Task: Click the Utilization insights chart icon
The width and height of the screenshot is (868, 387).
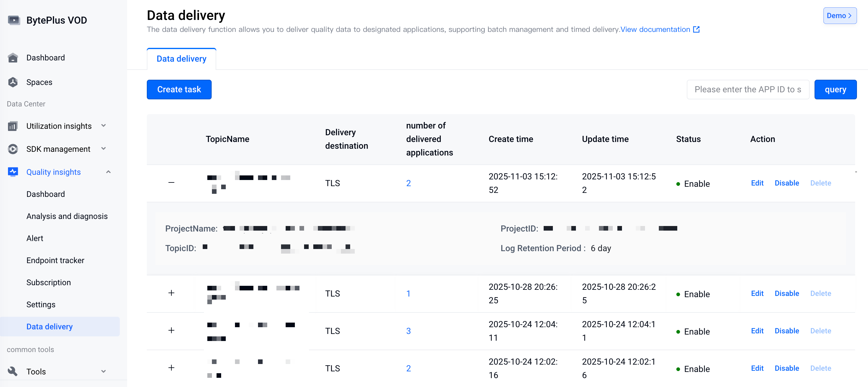Action: [x=13, y=126]
